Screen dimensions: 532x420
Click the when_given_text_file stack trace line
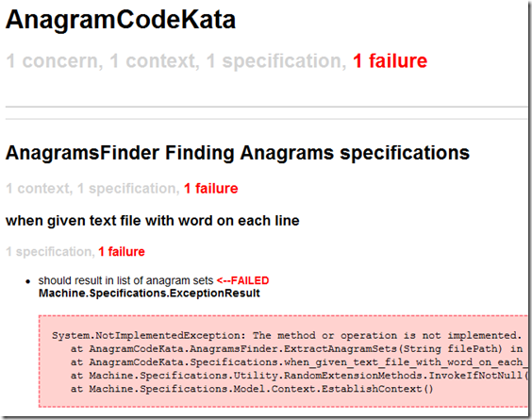pos(299,362)
